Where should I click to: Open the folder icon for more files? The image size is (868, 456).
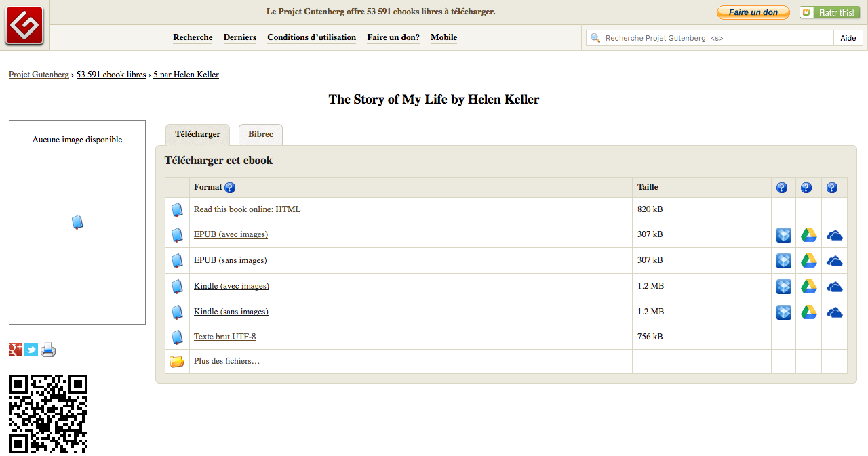(177, 362)
